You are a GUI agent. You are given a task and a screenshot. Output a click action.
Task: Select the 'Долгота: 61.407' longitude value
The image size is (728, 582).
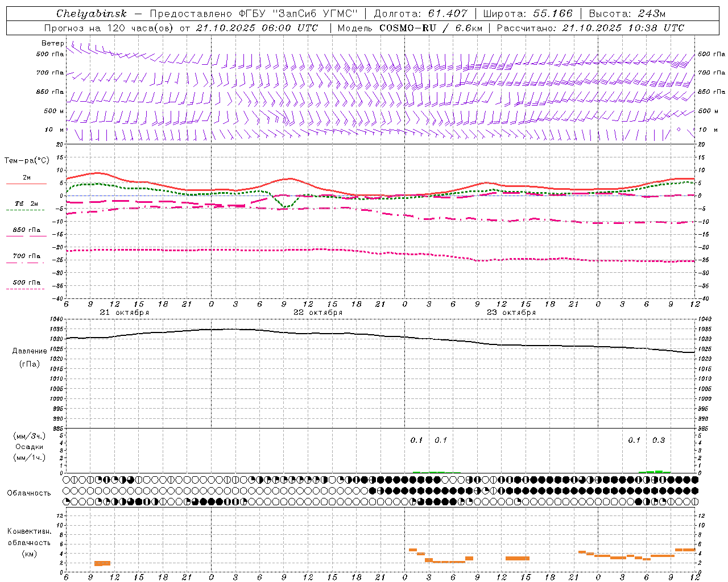420,14
